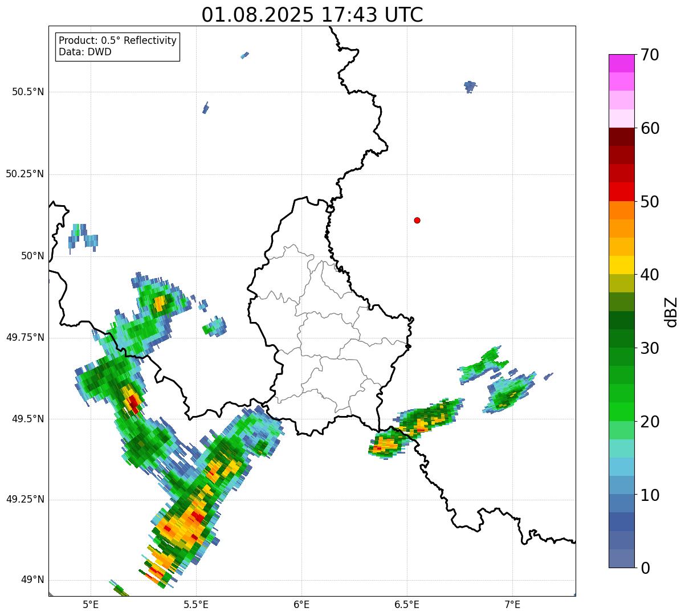Click the 50°N latitude label
Viewport: 685px width, 616px height.
pos(32,256)
